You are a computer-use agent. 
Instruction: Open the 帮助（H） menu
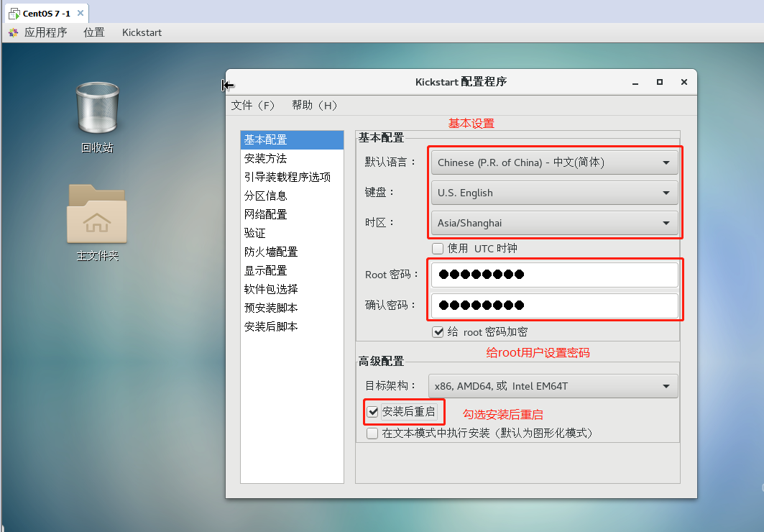[314, 105]
